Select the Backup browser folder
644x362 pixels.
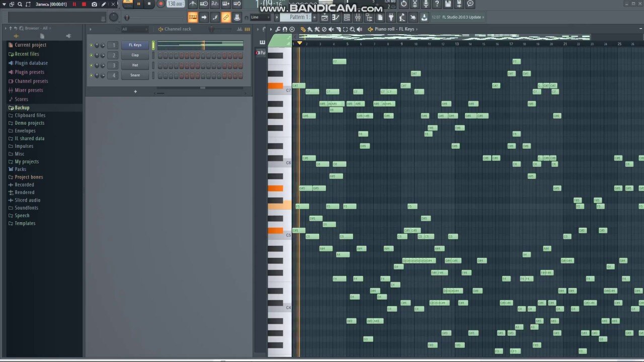click(x=22, y=108)
